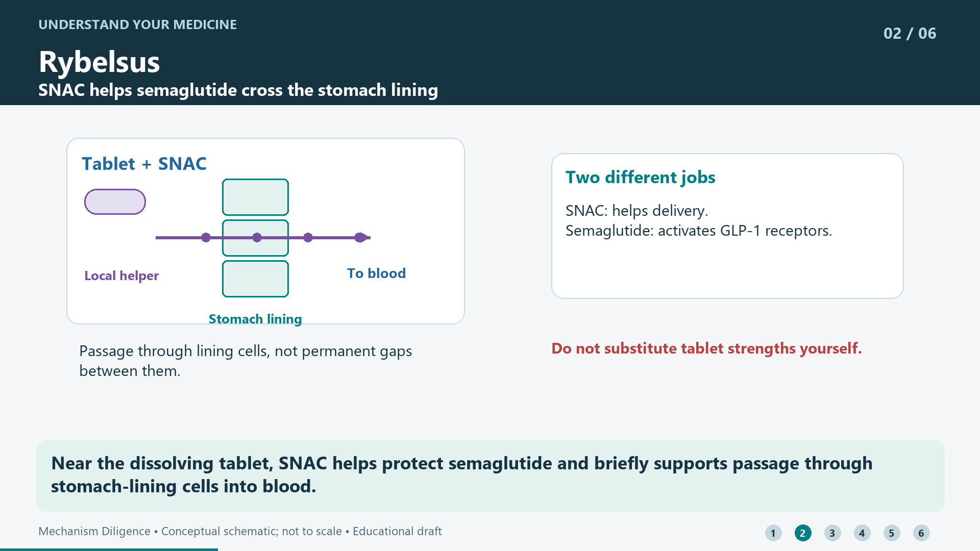This screenshot has width=980, height=551.
Task: Go to slide 6 page dot
Action: (x=921, y=533)
